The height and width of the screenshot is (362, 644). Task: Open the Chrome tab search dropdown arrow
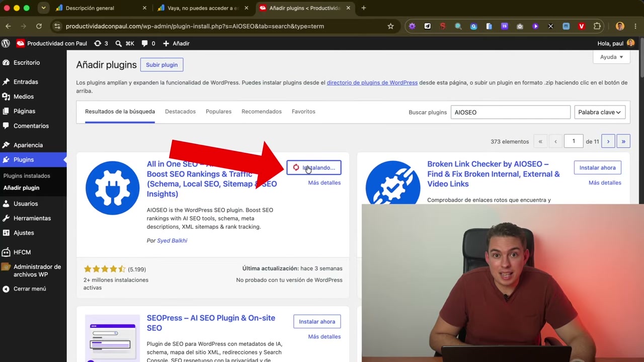(44, 8)
